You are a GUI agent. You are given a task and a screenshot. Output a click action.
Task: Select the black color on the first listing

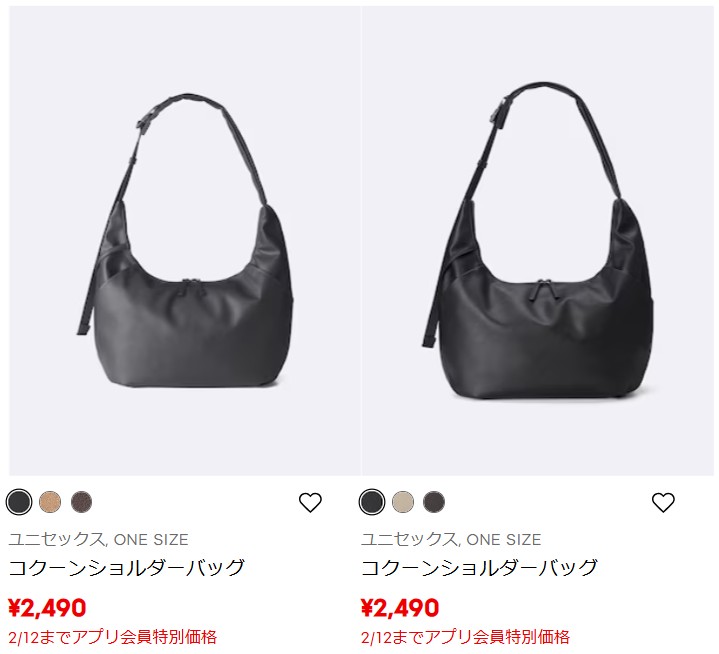[19, 502]
